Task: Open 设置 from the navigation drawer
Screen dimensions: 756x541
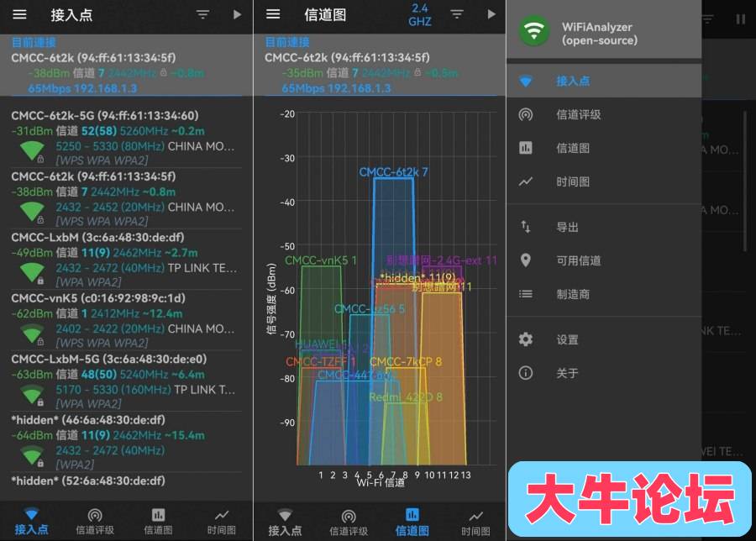Action: point(604,339)
